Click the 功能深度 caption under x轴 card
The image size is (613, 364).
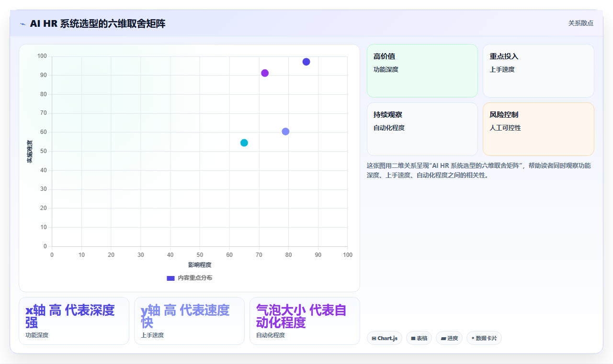(x=37, y=335)
